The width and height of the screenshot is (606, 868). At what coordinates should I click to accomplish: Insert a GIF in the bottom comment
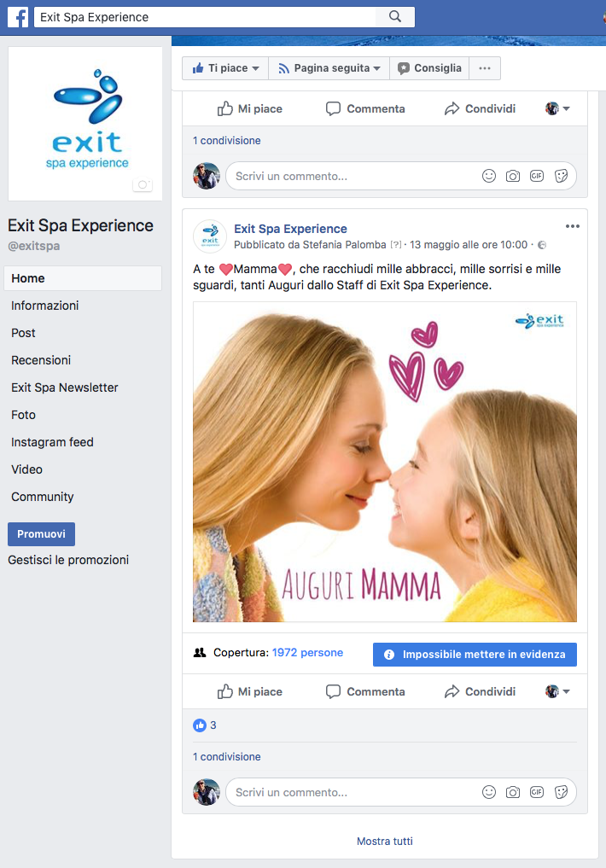537,792
